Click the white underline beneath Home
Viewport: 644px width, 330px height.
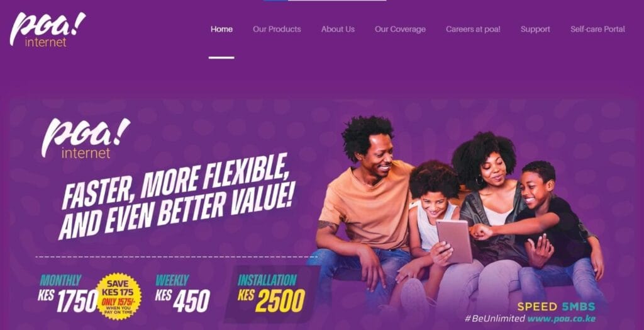click(x=221, y=57)
